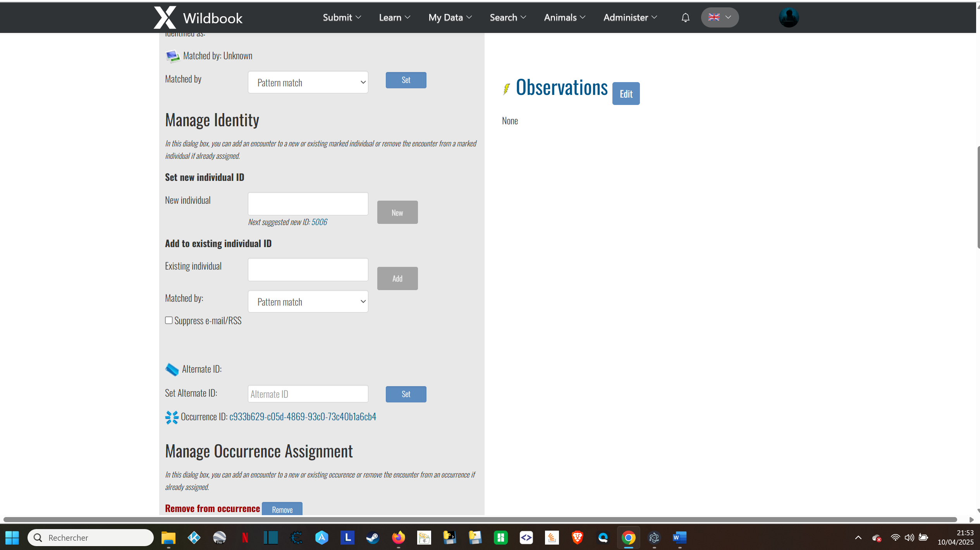The width and height of the screenshot is (980, 550).
Task: Click the Alternate ID tag icon
Action: (x=172, y=370)
